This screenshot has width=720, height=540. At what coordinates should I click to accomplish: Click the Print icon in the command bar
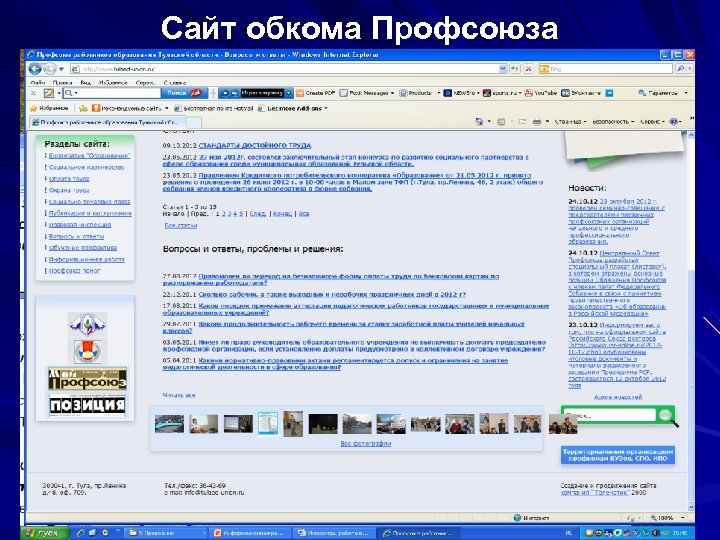[537, 122]
